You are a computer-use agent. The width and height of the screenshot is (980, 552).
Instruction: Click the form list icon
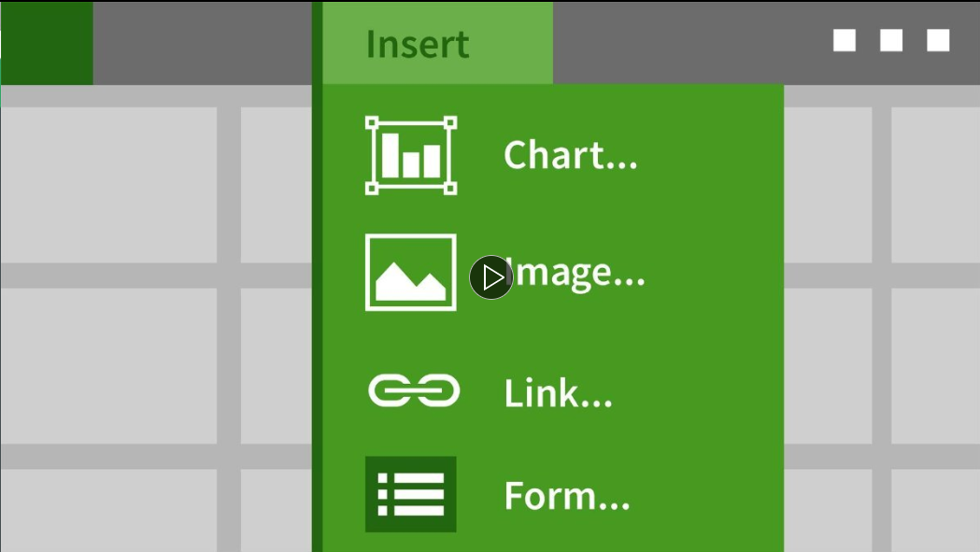411,494
